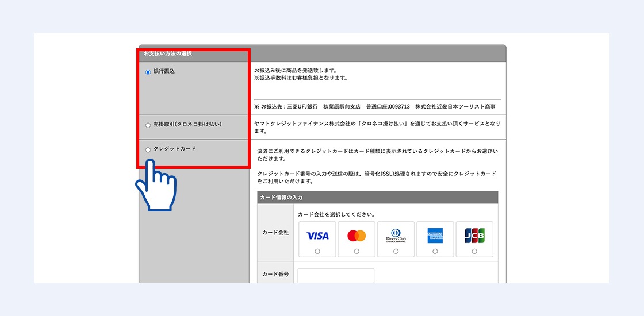This screenshot has height=316, width=644.
Task: Select the radio button under American Express
Action: point(435,251)
